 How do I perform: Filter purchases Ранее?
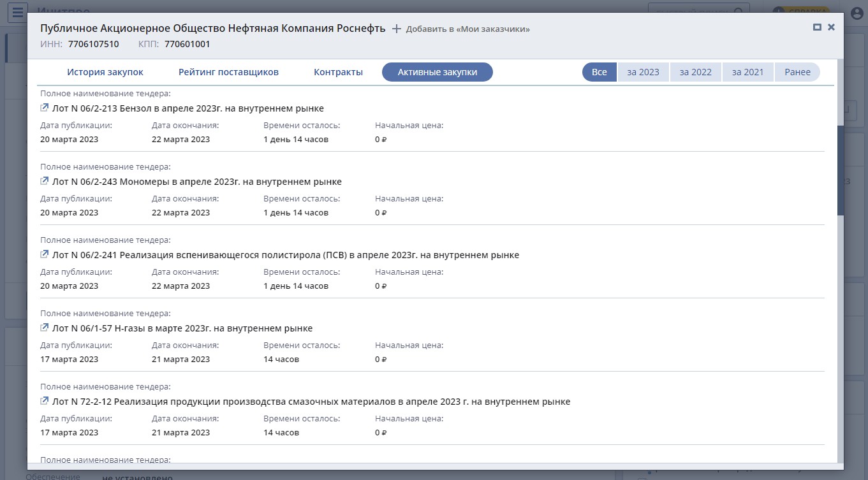point(797,72)
